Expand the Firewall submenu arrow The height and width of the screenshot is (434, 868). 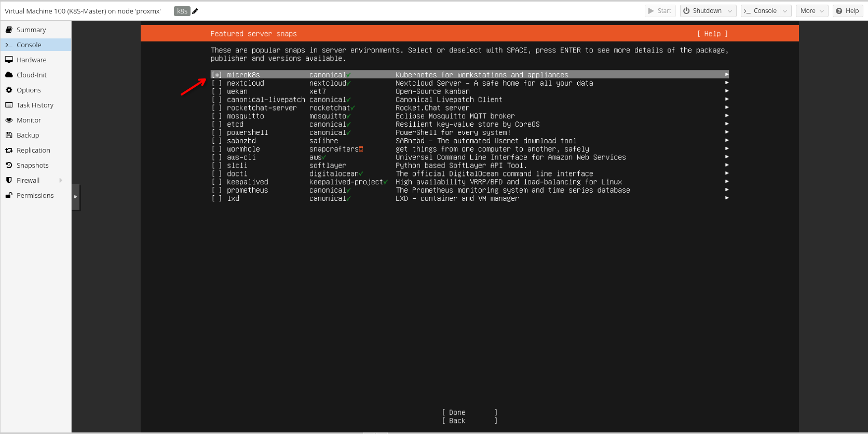[x=61, y=180]
